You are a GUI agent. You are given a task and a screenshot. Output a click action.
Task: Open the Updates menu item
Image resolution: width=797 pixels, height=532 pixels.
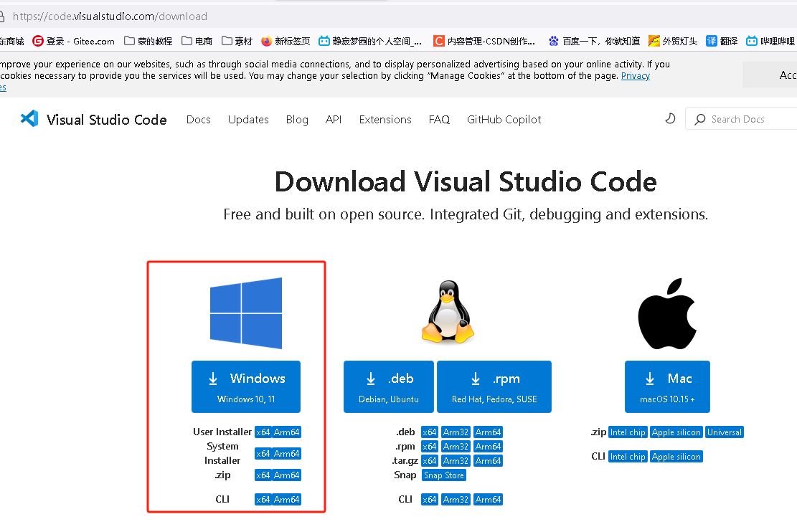(248, 120)
